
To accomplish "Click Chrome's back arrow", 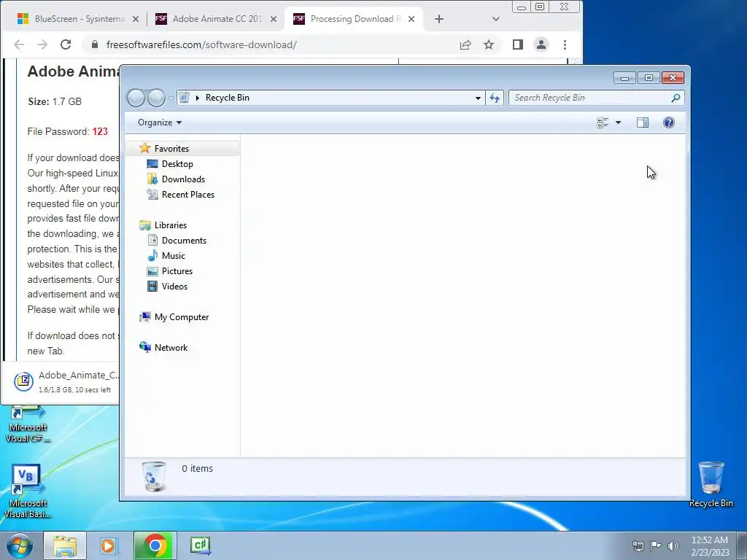I will pos(19,44).
